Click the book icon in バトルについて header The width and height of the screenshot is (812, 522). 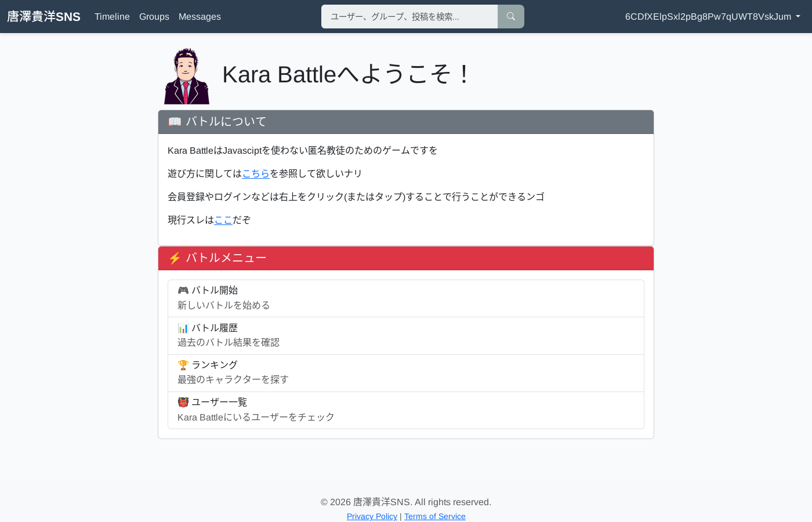(x=175, y=122)
